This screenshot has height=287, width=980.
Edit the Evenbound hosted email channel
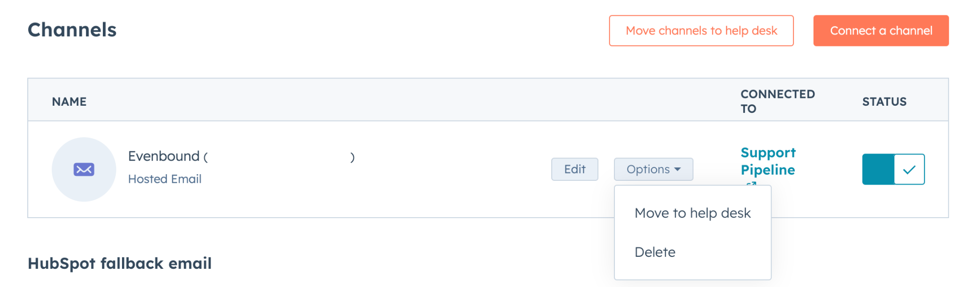pos(574,169)
